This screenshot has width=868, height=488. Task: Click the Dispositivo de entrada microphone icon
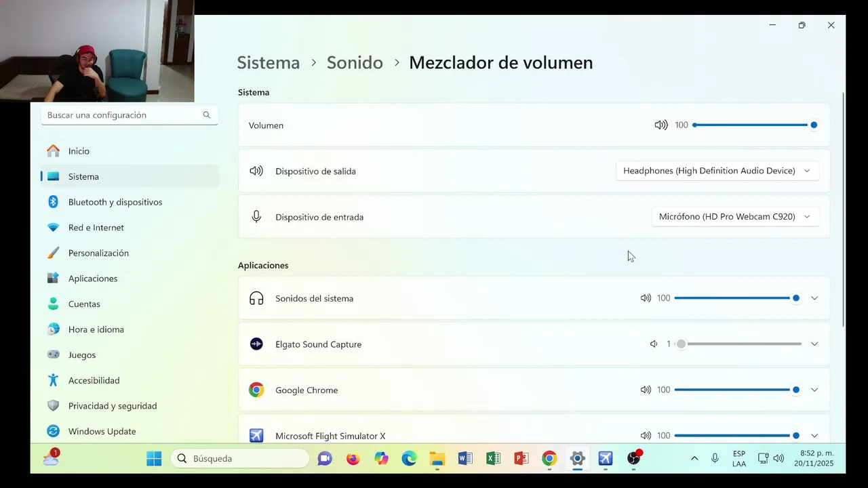click(x=256, y=217)
